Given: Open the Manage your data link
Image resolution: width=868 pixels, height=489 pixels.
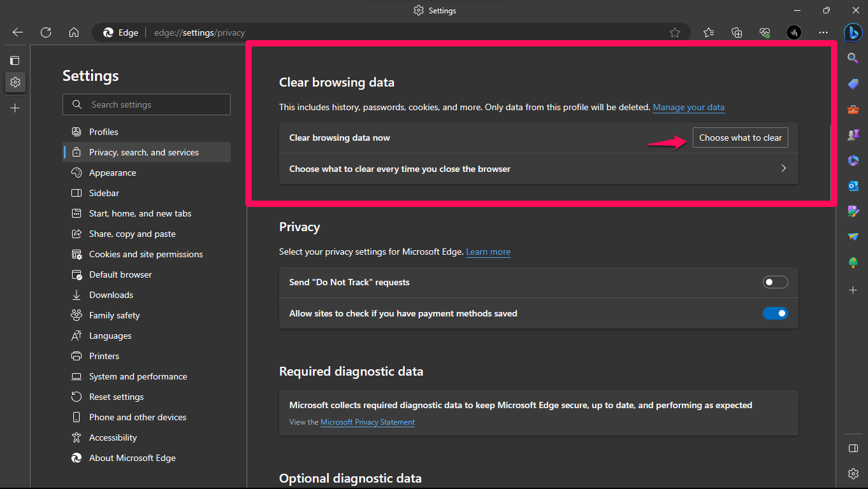Looking at the screenshot, I should [x=688, y=107].
